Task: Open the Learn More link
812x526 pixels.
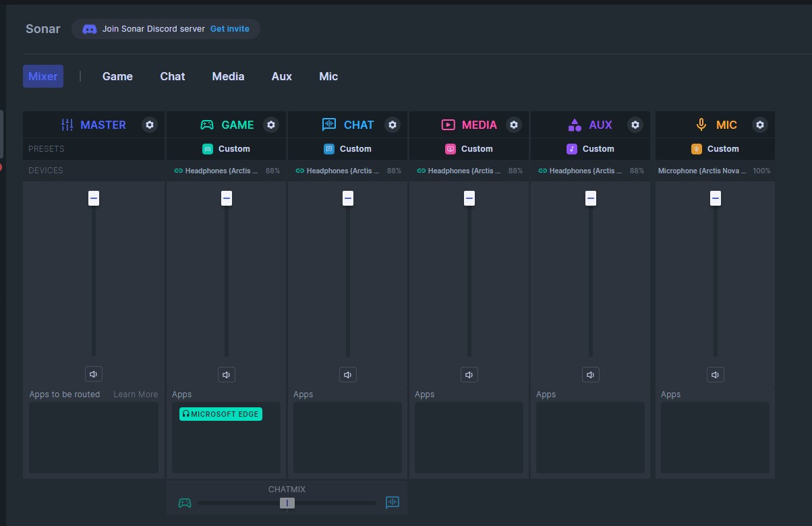Action: coord(136,394)
